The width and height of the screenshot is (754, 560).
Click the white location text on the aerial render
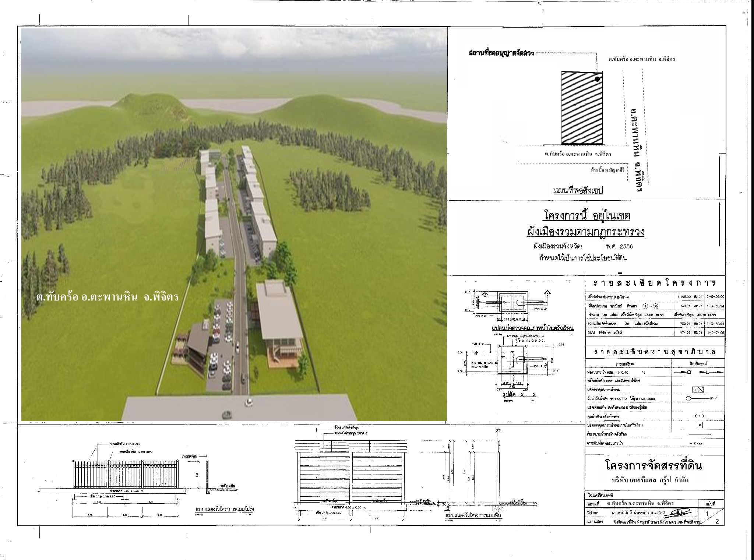[107, 296]
